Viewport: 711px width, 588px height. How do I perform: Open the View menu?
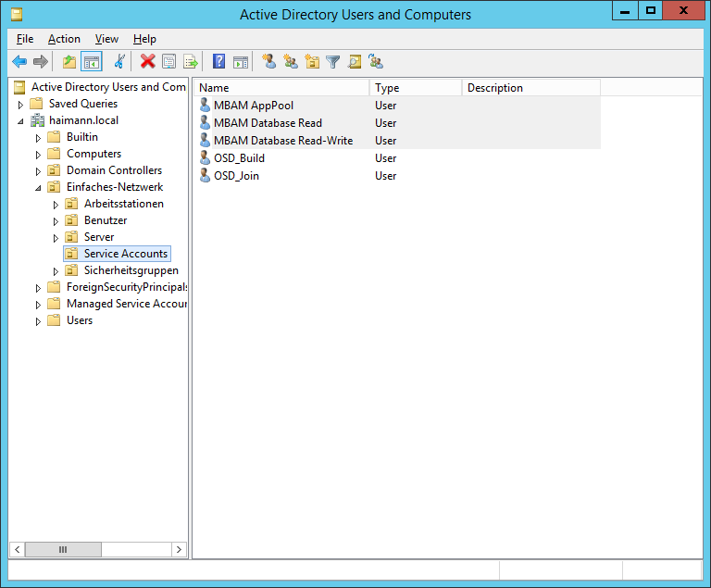coord(106,39)
